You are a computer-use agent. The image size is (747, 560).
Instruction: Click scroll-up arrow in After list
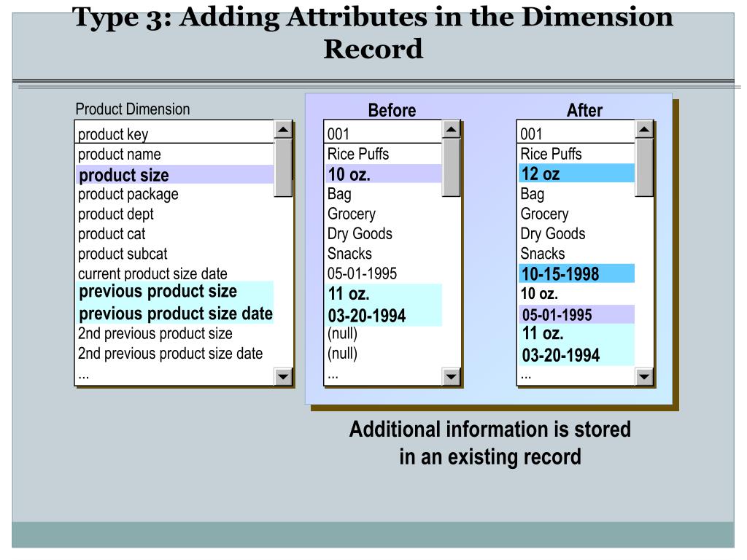click(644, 130)
